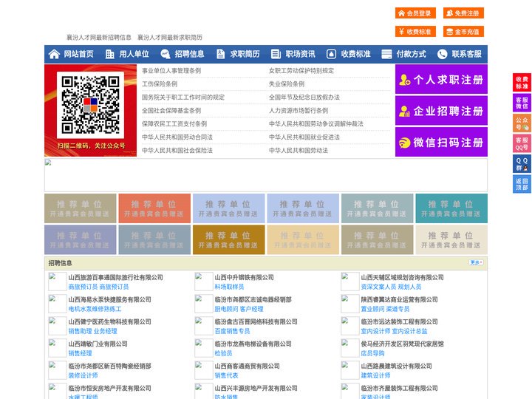Click 客服QQ号 floating sidebar button
Image resolution: width=532 pixels, height=399 pixels.
point(522,143)
